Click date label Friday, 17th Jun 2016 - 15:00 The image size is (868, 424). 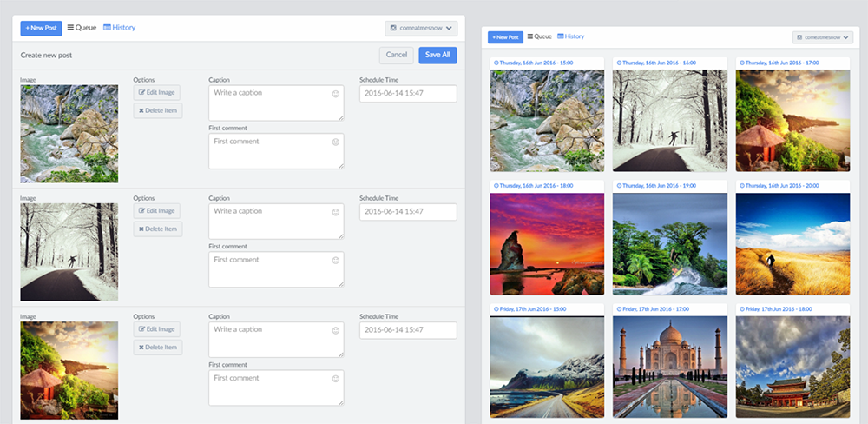pyautogui.click(x=530, y=309)
